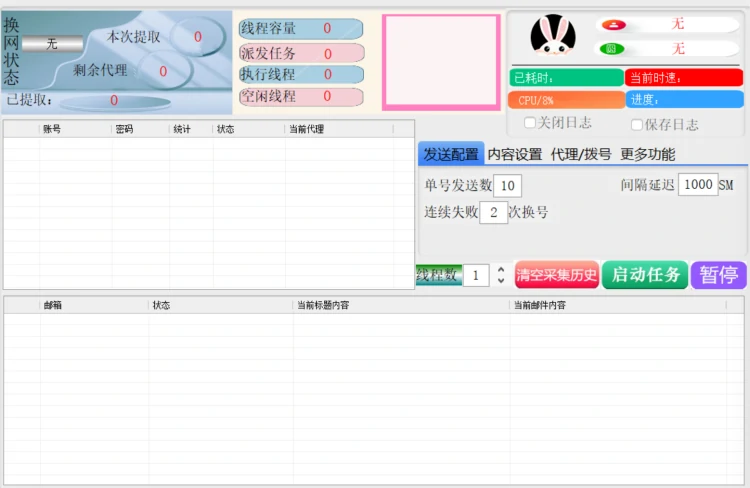Switch to the 发送配置 tab
Screen dimensions: 750x488
451,154
